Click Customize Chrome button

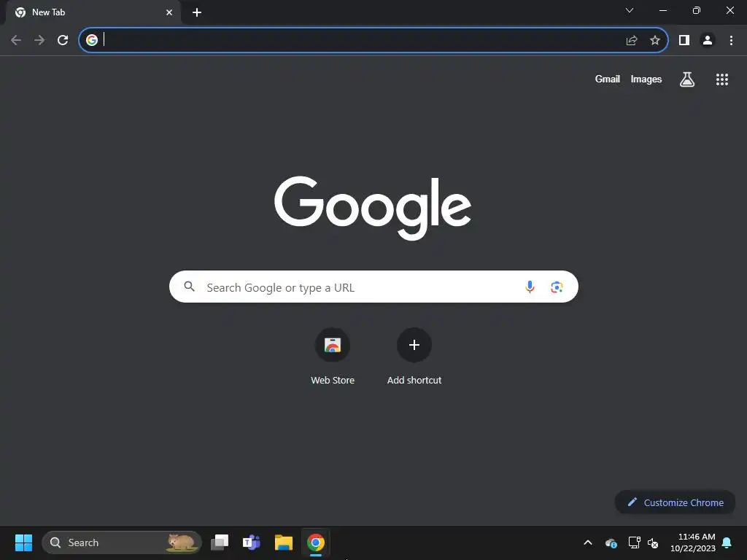point(675,502)
